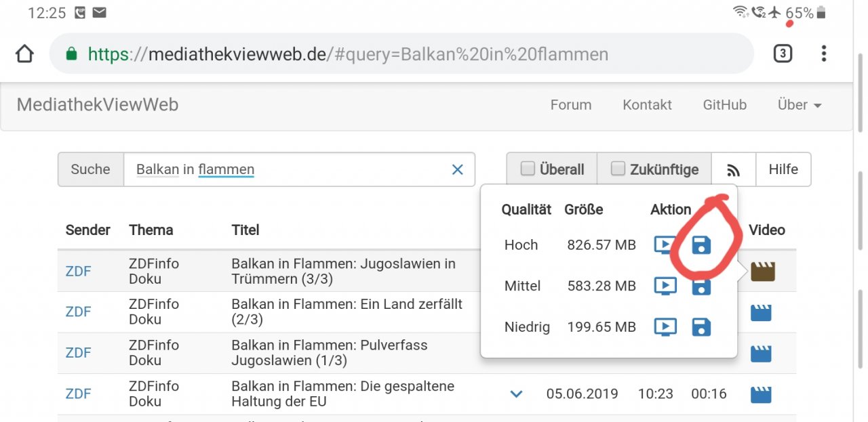Viewport: 868px width, 422px height.
Task: Enable the Überall search checkbox
Action: (x=528, y=169)
